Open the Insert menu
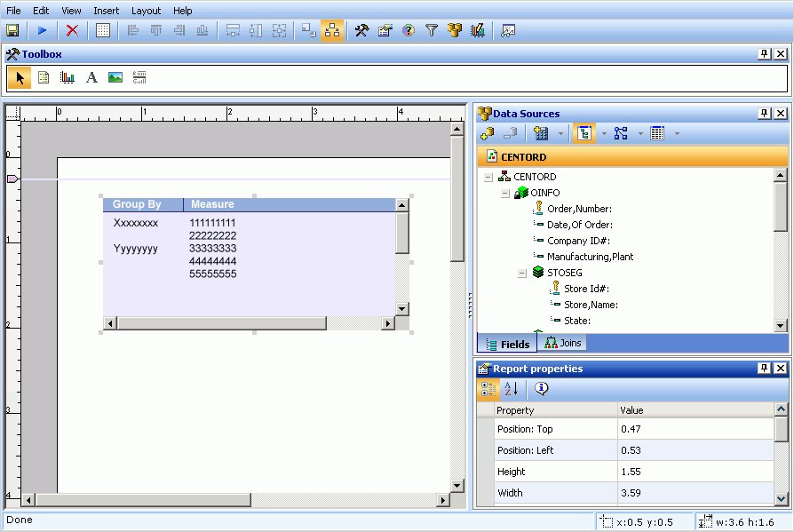The height and width of the screenshot is (532, 794). coord(106,11)
